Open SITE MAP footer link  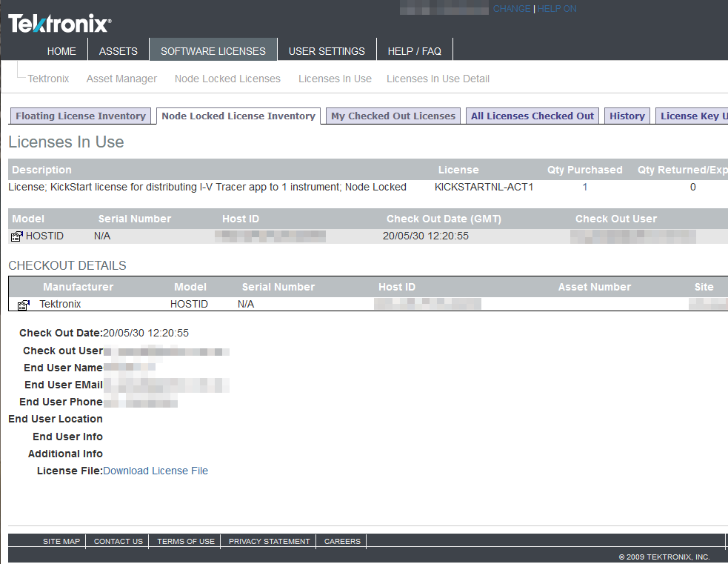(61, 541)
